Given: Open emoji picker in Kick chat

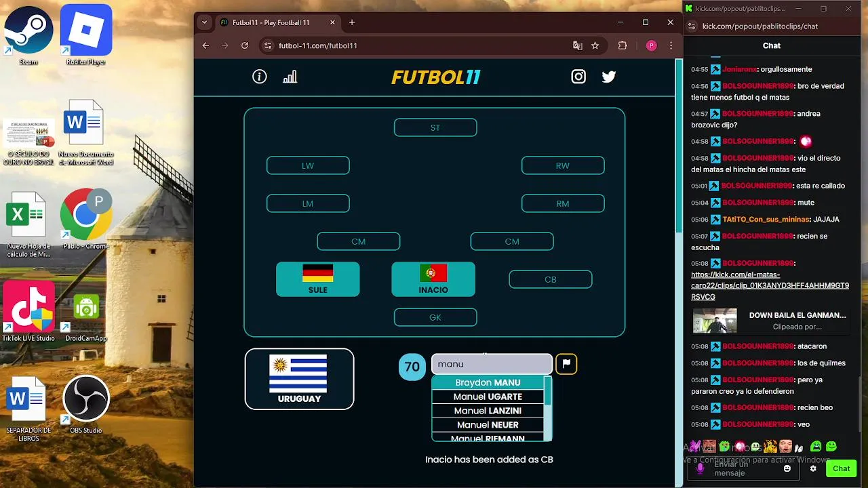Looking at the screenshot, I should (x=787, y=468).
